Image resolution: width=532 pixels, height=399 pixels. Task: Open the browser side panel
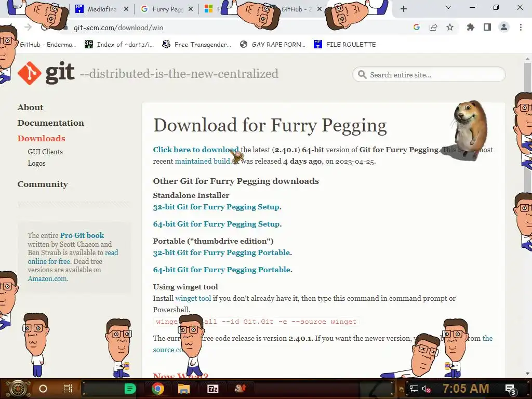pyautogui.click(x=487, y=27)
